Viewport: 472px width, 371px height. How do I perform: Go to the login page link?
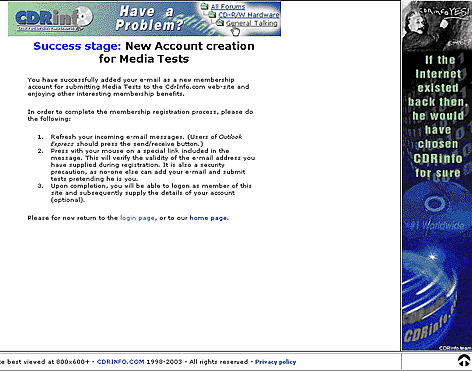137,218
